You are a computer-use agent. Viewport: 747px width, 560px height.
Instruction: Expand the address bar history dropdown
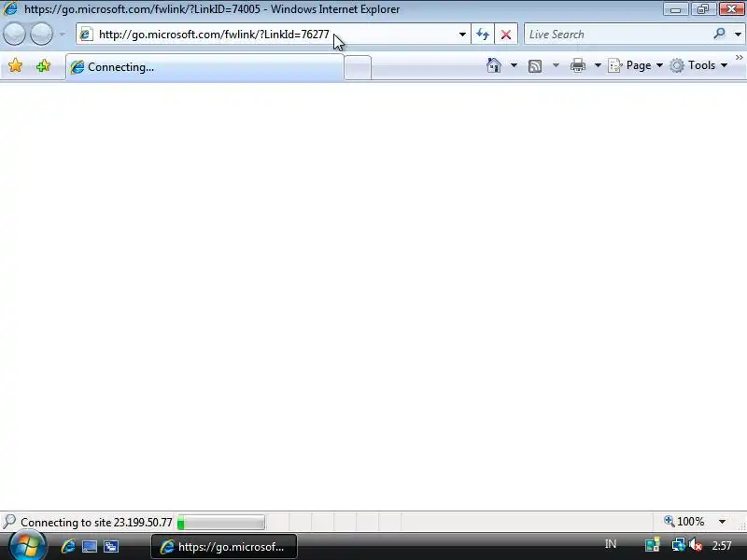click(462, 35)
